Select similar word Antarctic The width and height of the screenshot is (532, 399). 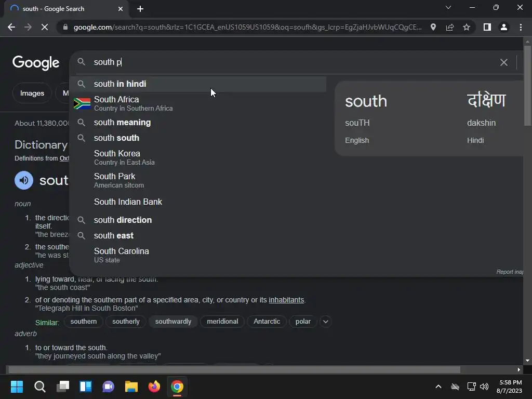pos(267,321)
